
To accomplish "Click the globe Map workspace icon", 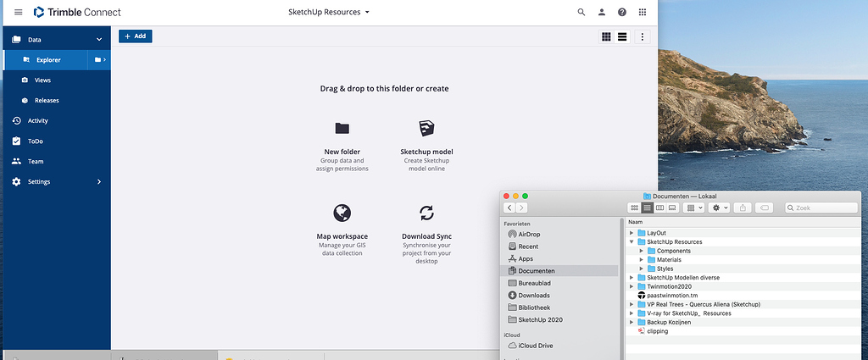I will 342,213.
